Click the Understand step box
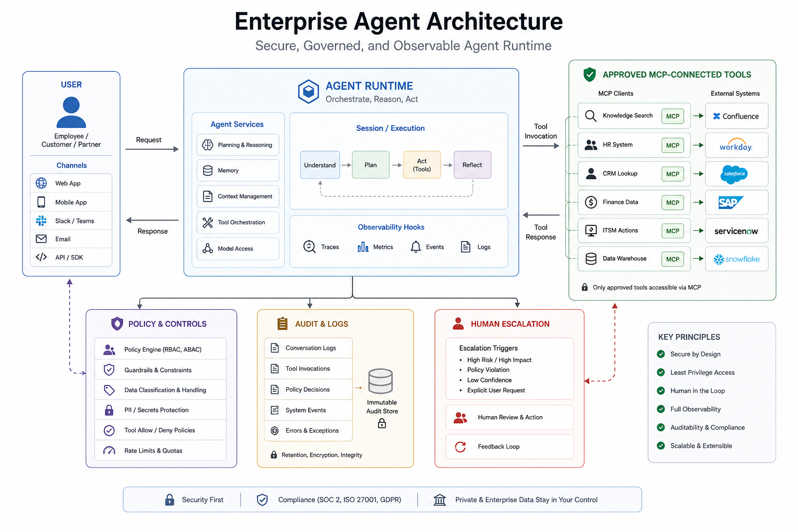The height and width of the screenshot is (532, 798). point(320,165)
